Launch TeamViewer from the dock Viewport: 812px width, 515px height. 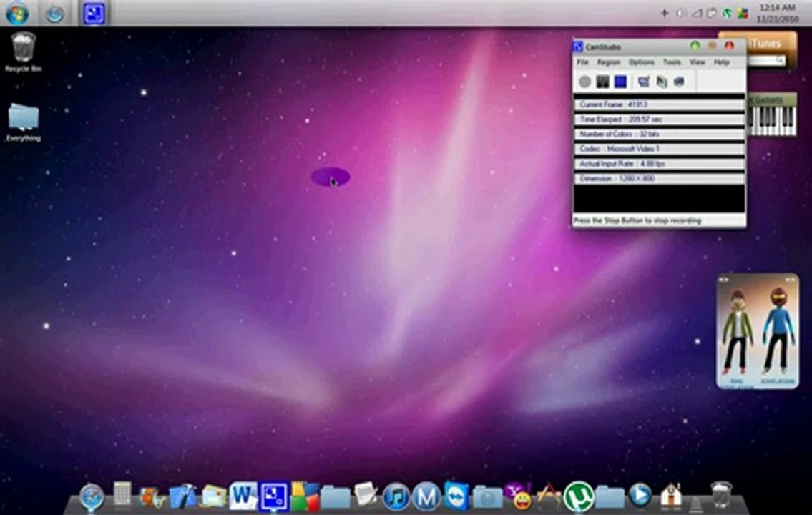point(457,496)
